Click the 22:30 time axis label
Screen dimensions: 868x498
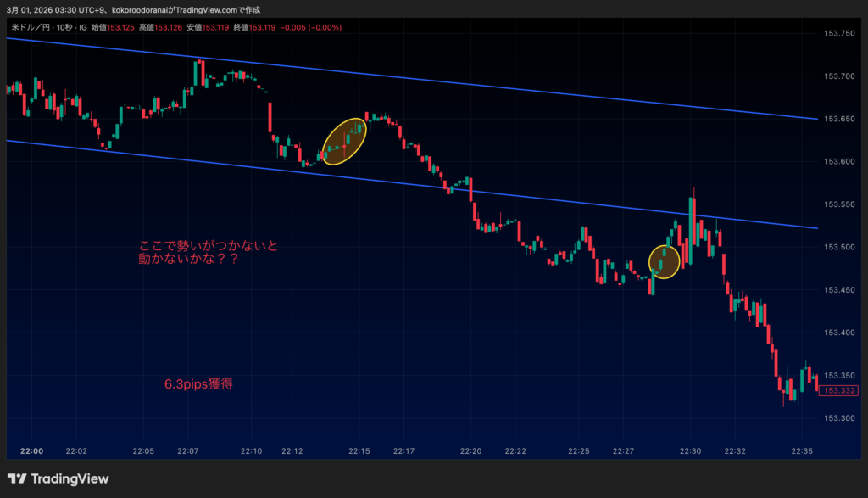click(x=690, y=450)
